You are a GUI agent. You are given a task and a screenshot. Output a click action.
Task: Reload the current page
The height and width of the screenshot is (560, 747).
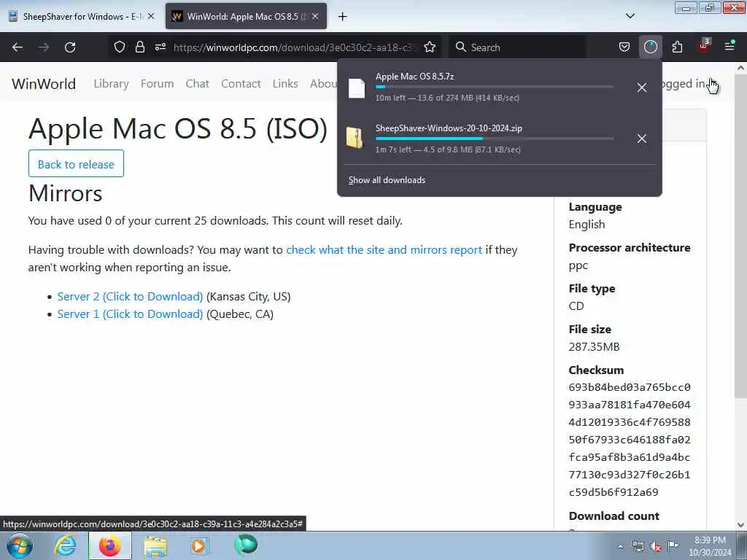click(70, 47)
